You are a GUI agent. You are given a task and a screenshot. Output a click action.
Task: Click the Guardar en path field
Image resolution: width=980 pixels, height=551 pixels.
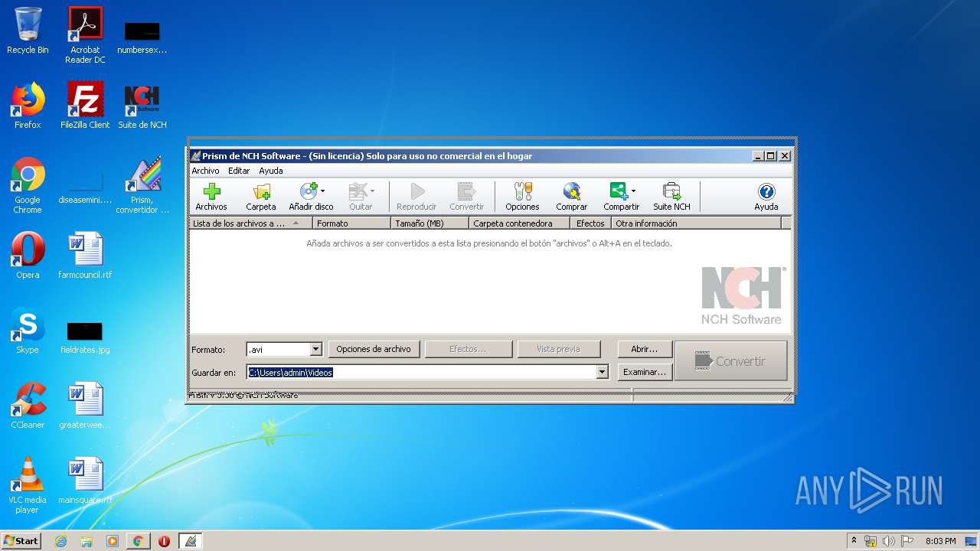(x=422, y=372)
